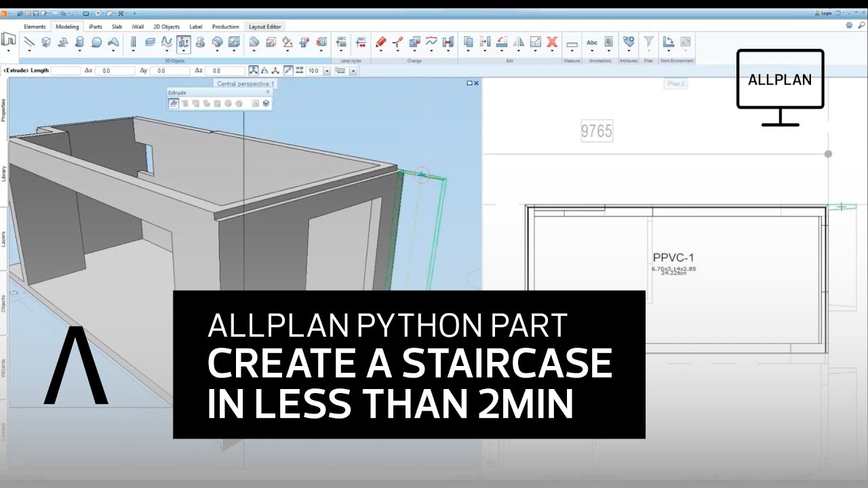The height and width of the screenshot is (488, 868).
Task: Click the Mirror tool in Edit group
Action: [x=519, y=42]
